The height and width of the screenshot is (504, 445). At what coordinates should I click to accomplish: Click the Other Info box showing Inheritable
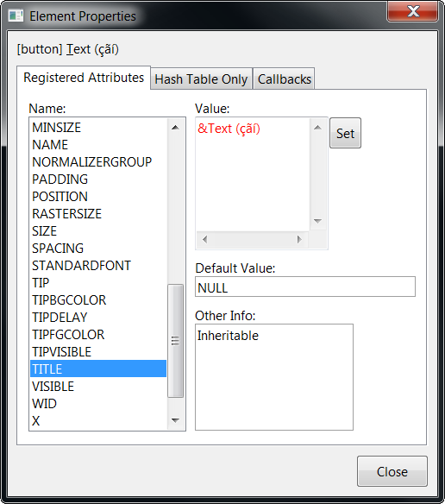274,377
